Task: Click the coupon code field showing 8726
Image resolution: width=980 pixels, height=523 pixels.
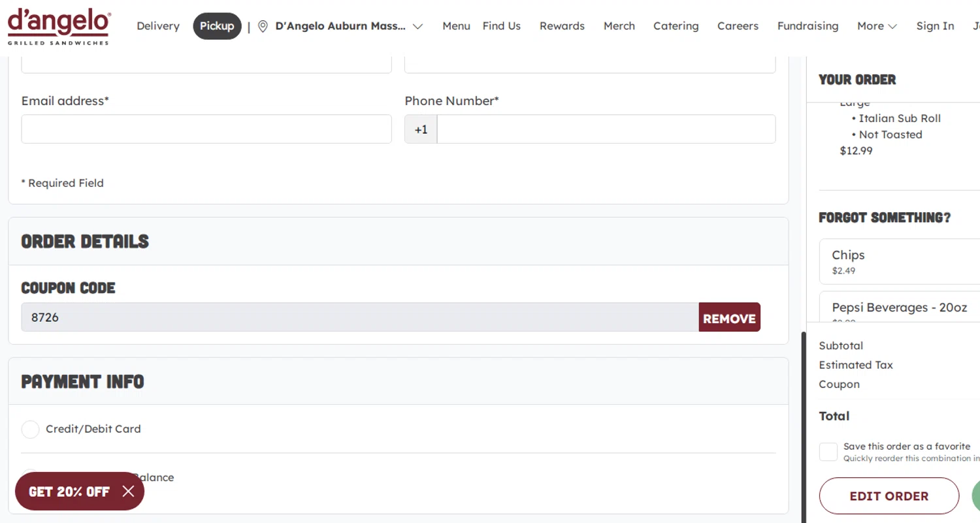Action: coord(360,317)
